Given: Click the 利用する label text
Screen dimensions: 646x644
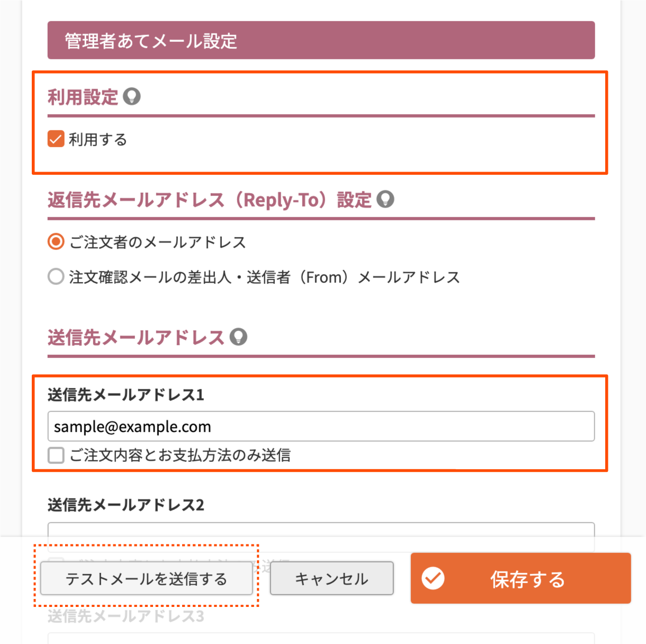Looking at the screenshot, I should coord(98,139).
